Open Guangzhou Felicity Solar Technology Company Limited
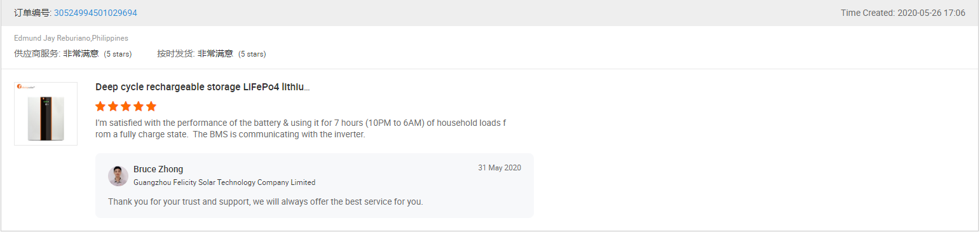Viewport: 980px width, 232px height. tap(224, 182)
